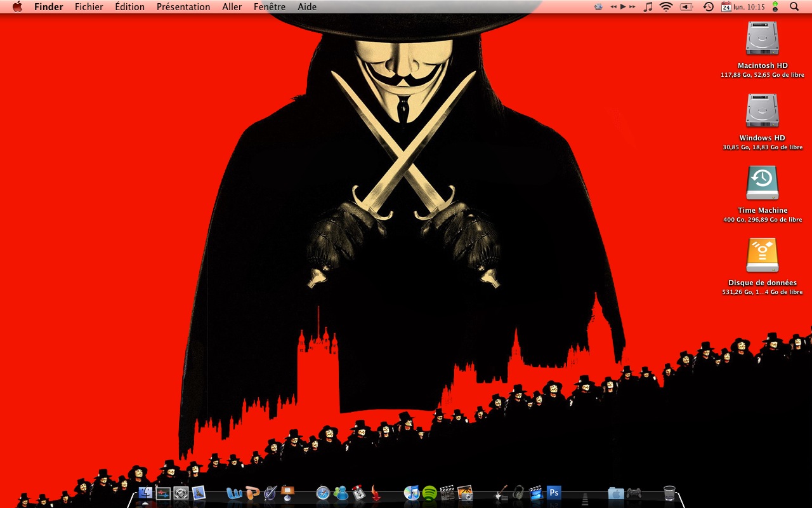The image size is (812, 508).
Task: Open iPhoto camera icon in dock
Action: 465,493
